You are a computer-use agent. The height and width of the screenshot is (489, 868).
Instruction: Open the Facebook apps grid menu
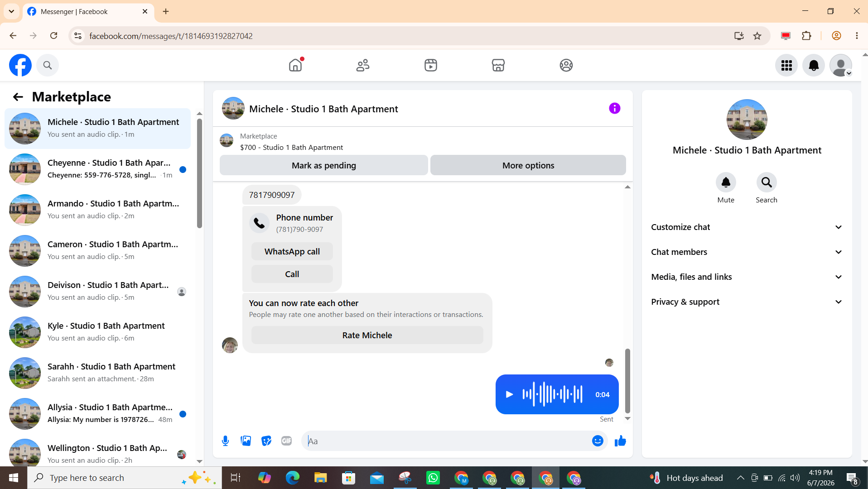786,66
